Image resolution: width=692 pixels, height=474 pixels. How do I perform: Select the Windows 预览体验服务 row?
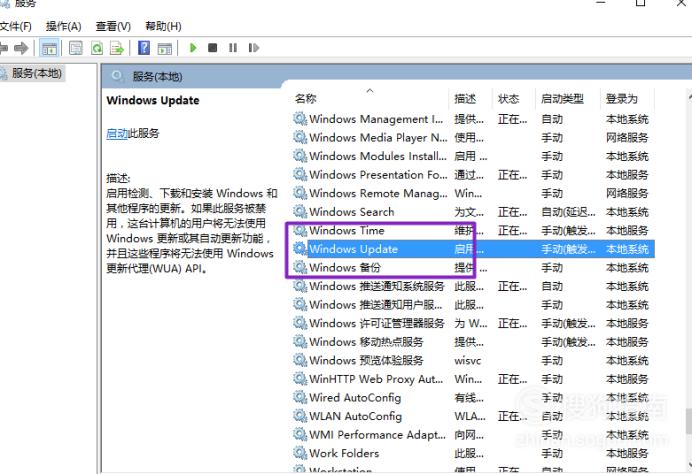[473, 360]
